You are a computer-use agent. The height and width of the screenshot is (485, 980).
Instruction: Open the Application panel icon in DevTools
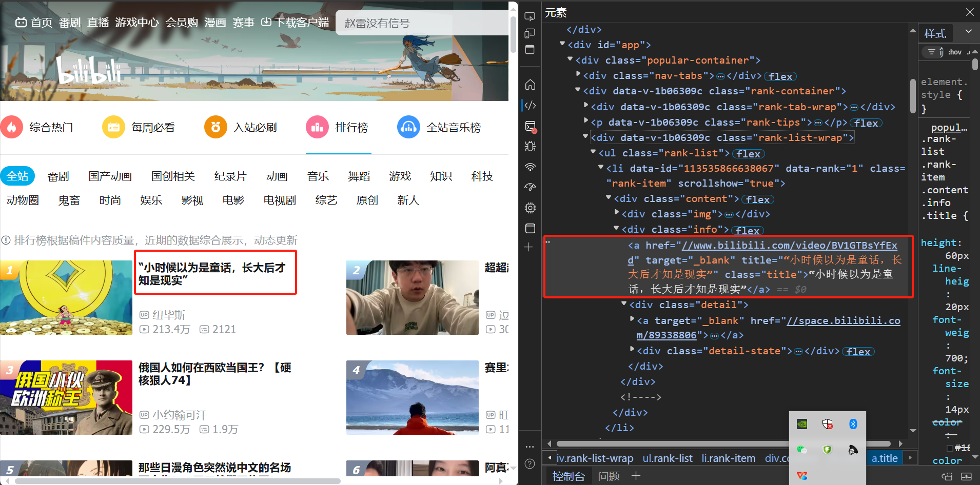tap(530, 228)
